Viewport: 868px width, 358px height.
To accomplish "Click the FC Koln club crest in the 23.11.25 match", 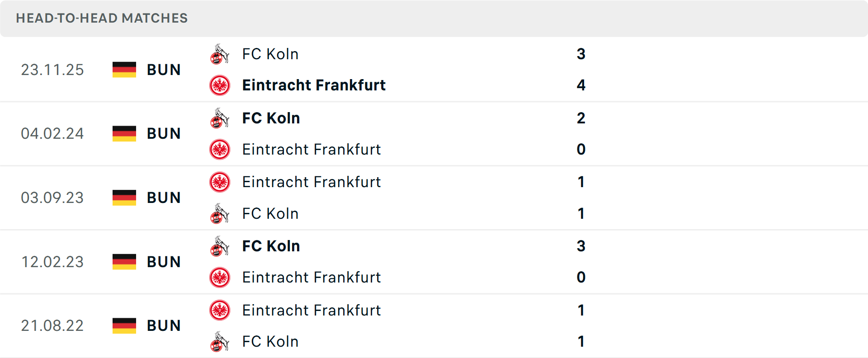I will click(x=220, y=54).
